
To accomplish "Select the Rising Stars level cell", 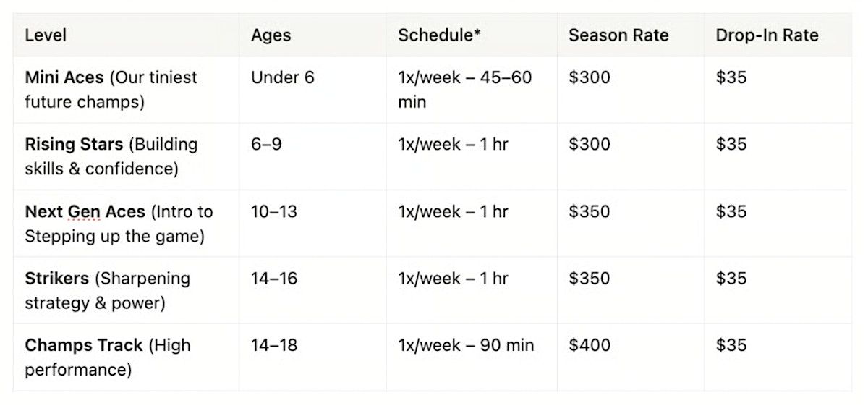I will [111, 156].
